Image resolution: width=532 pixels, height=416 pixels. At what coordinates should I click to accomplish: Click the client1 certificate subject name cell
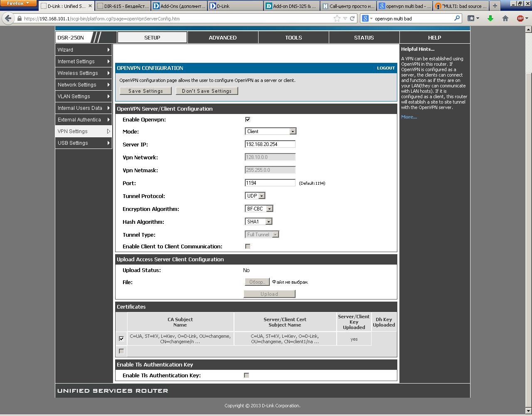pos(285,339)
